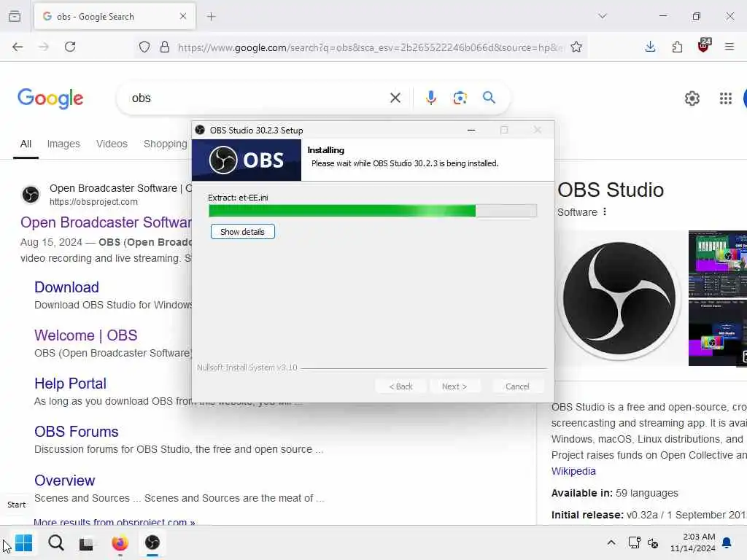747x560 pixels.
Task: Open the Help Portal sitelink
Action: tap(70, 384)
